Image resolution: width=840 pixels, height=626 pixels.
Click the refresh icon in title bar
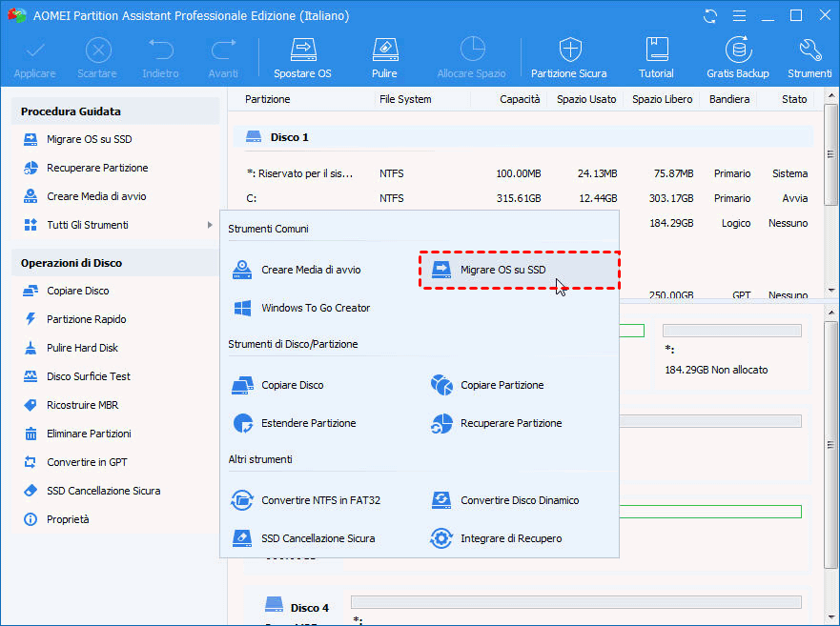(x=709, y=16)
